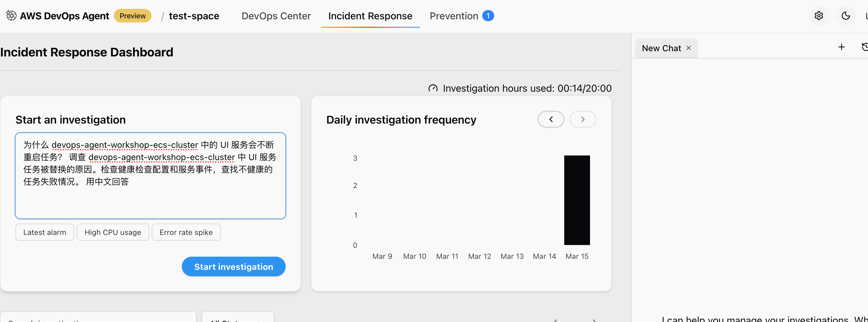The height and width of the screenshot is (322, 868).
Task: Switch to the DevOps Center tab
Action: [x=276, y=16]
